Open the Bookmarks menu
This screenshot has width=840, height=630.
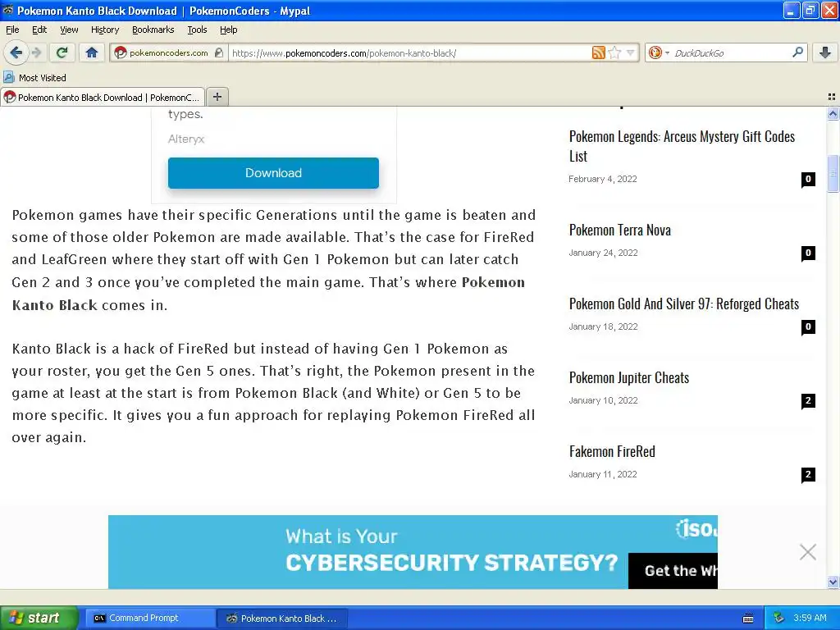[153, 30]
